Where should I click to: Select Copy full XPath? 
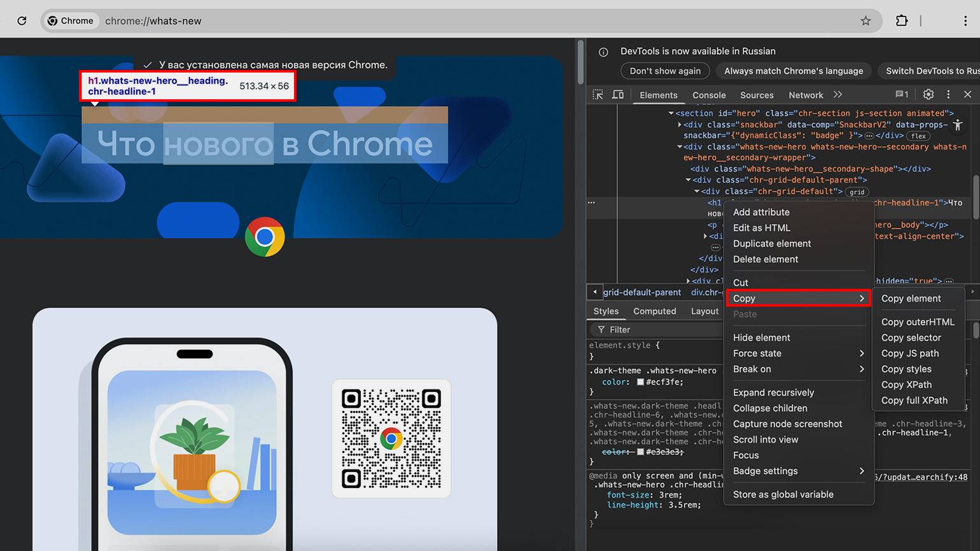[x=920, y=400]
